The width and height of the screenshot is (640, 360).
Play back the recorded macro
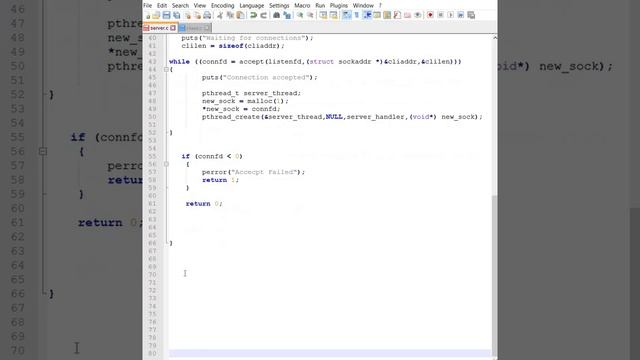451,15
